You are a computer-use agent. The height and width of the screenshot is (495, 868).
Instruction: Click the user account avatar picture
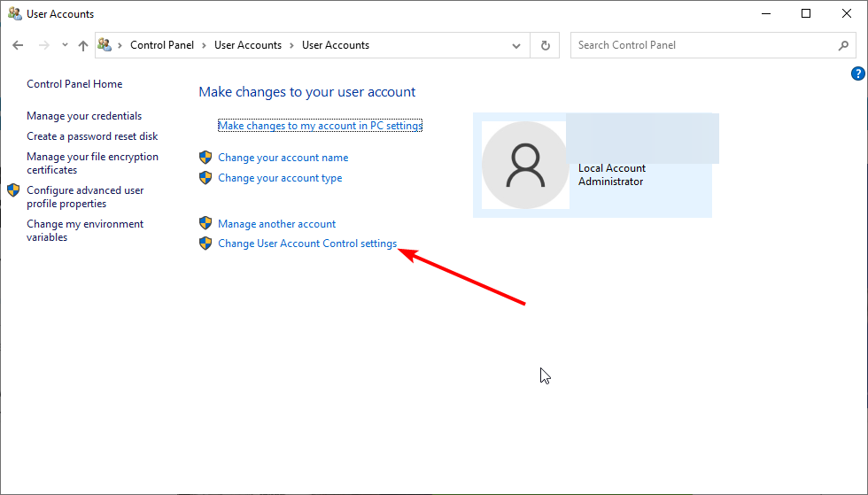tap(525, 165)
